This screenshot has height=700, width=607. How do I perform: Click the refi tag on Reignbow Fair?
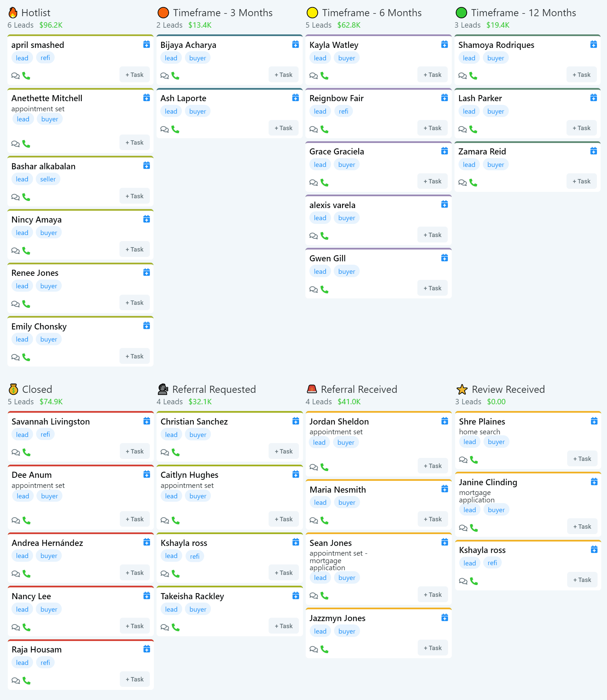coord(343,111)
